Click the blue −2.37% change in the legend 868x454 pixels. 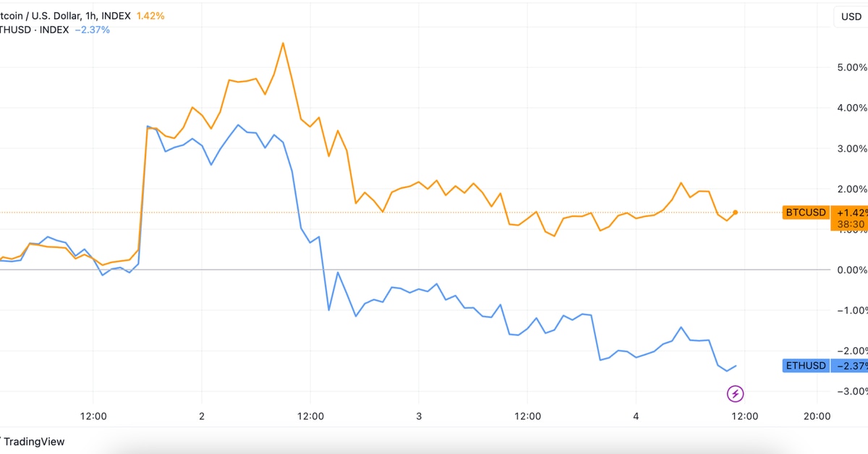93,30
